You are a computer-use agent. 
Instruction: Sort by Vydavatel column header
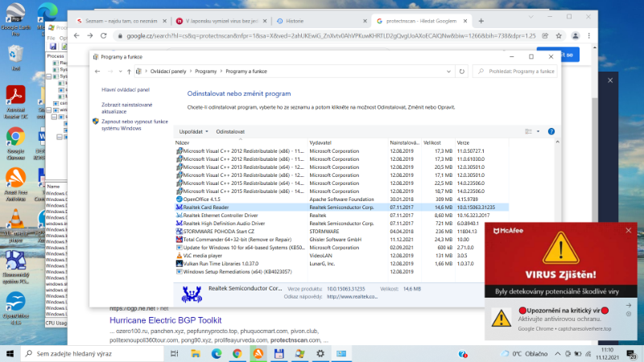(348, 143)
